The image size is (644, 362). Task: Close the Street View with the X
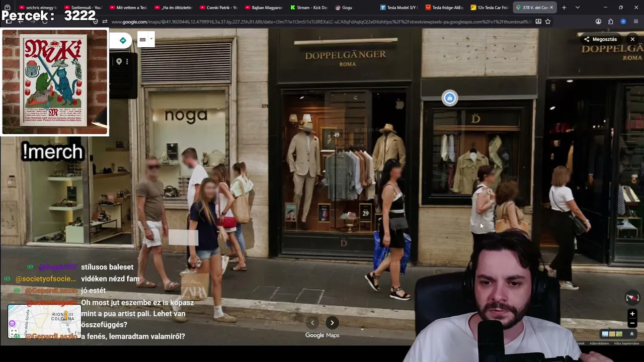(632, 39)
